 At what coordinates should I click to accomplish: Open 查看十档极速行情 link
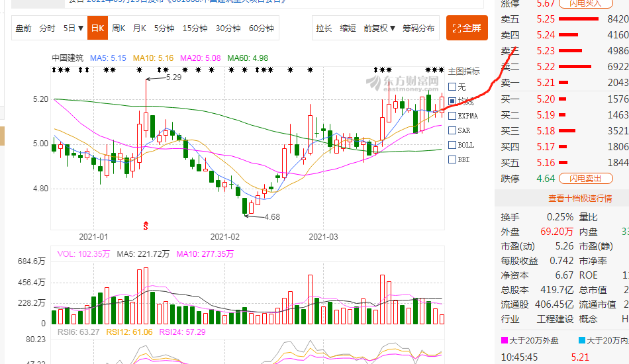580,199
